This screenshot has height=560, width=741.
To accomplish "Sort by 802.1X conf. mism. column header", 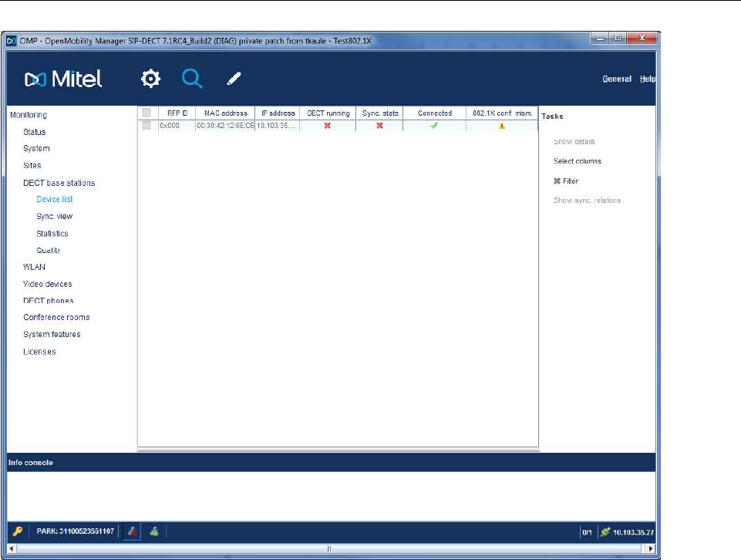I will click(502, 113).
